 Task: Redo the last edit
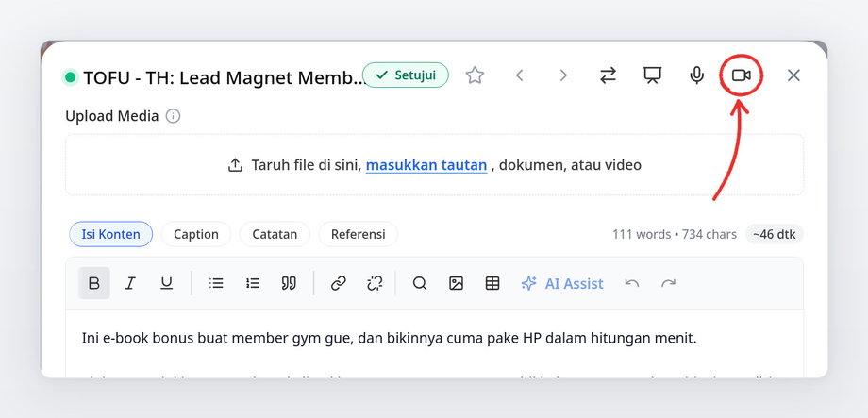pyautogui.click(x=668, y=283)
